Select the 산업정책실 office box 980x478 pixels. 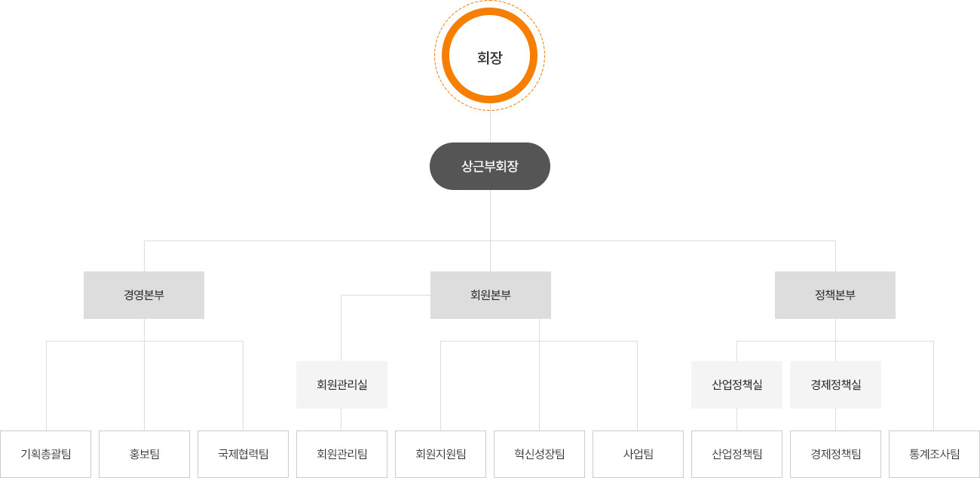(737, 385)
